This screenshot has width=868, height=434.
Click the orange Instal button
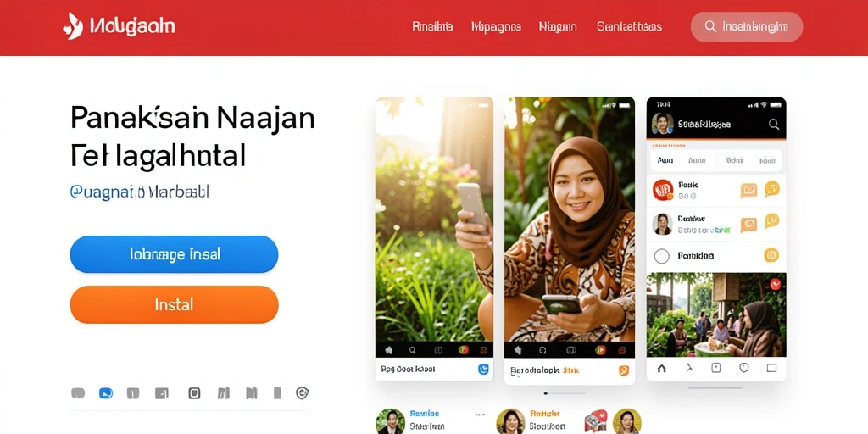(174, 304)
